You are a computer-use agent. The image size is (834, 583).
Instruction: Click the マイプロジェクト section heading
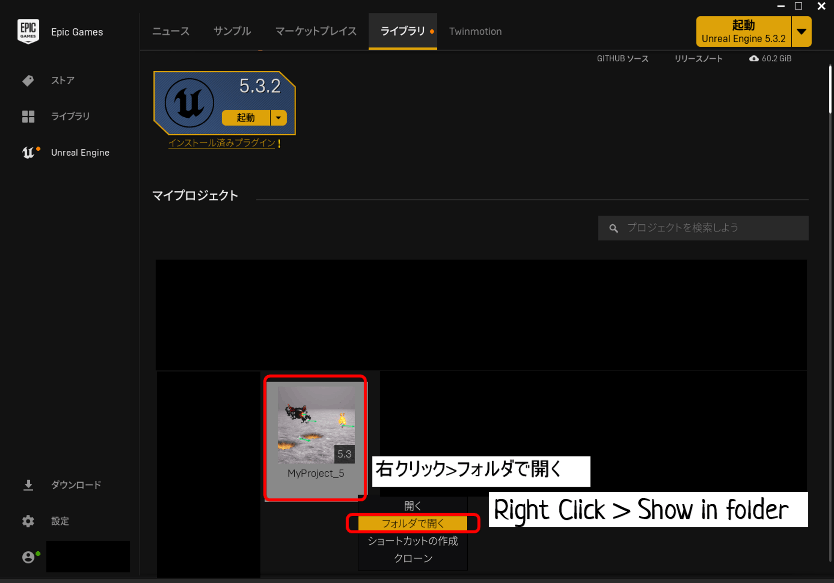coord(195,196)
